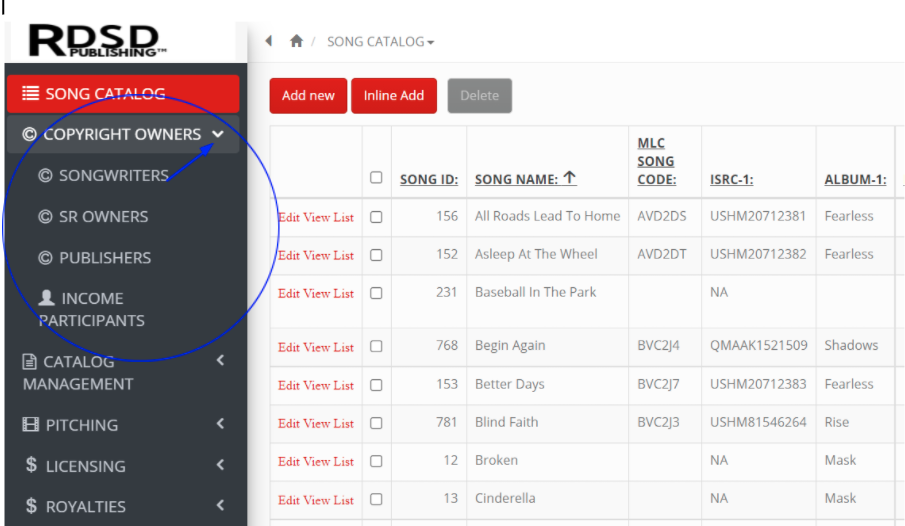Click the document icon beside Catalog Management
This screenshot has height=526, width=905.
pos(29,362)
